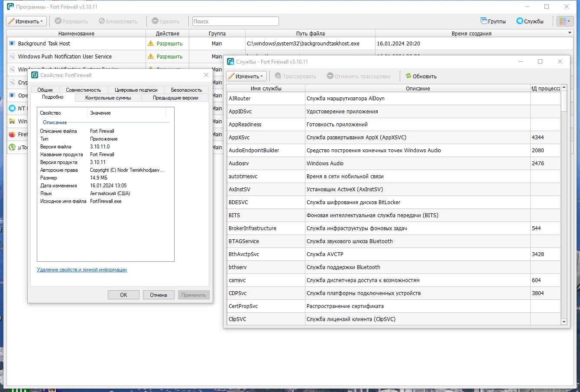Click the scroll-up arrow of the Services list
This screenshot has height=392, width=580.
coord(564,88)
